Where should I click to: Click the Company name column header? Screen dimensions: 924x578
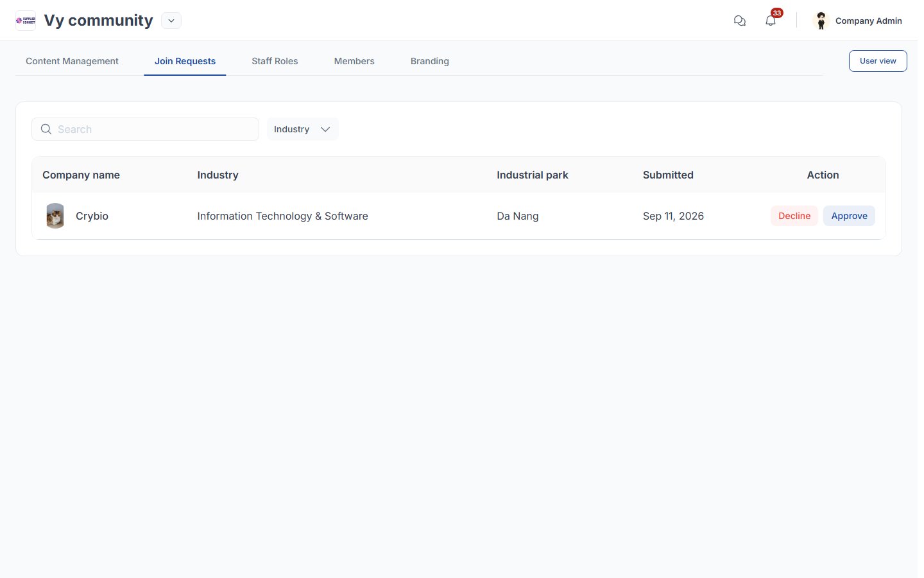[81, 175]
